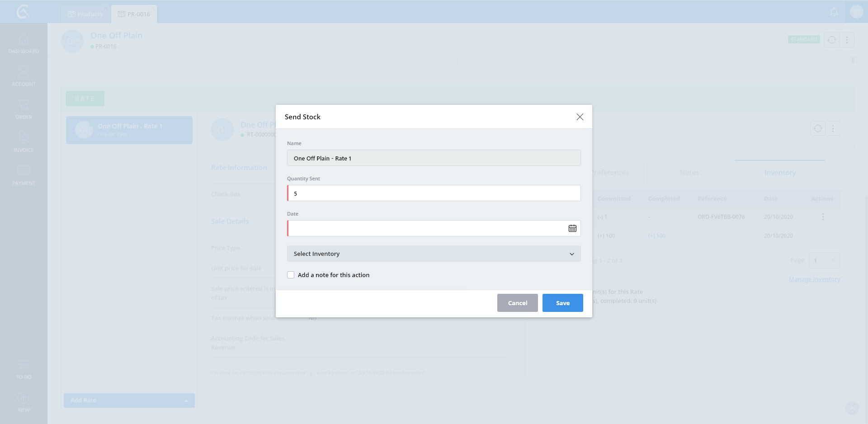Select the Inventory tab
Screen dimensions: 868x424
[780, 173]
